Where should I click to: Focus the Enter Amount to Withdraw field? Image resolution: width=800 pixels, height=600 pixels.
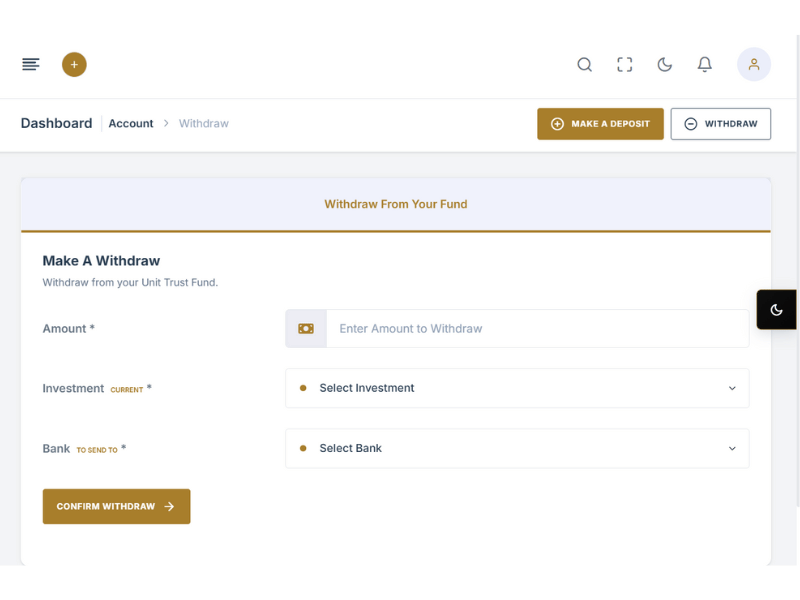pyautogui.click(x=537, y=328)
